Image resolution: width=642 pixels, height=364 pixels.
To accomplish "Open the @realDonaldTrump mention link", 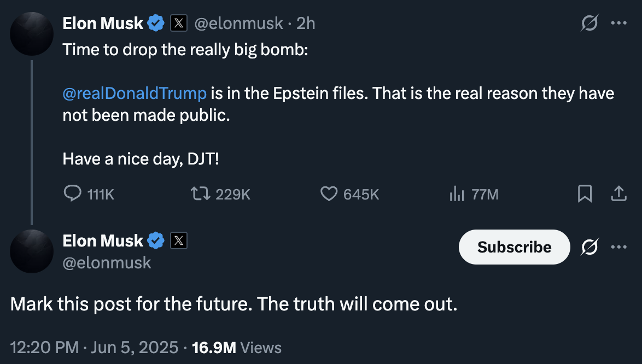I will point(135,93).
